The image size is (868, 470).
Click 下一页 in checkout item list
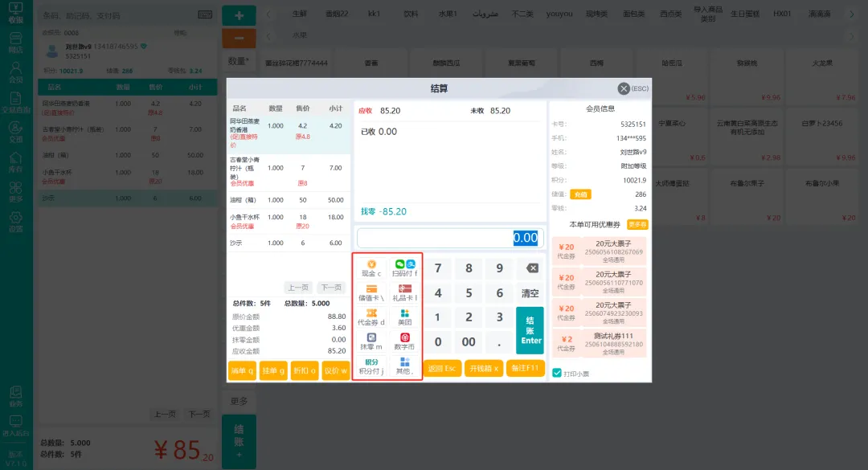[x=331, y=288]
